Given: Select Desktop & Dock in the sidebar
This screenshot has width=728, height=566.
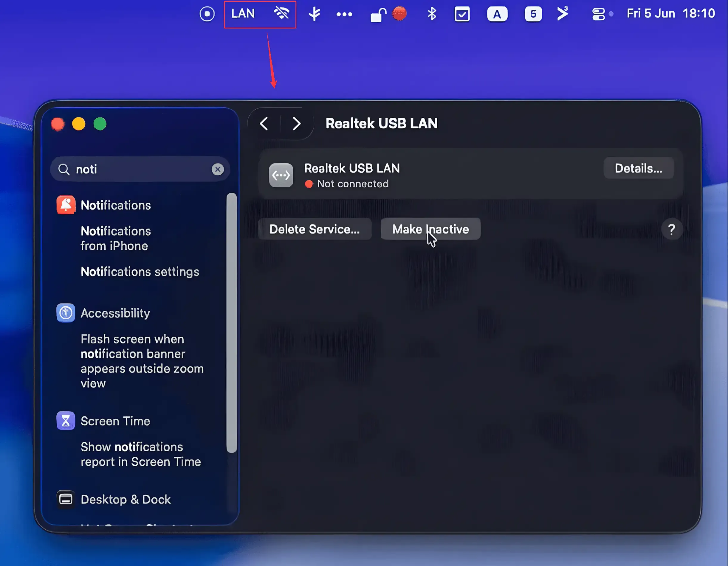Looking at the screenshot, I should coord(126,499).
